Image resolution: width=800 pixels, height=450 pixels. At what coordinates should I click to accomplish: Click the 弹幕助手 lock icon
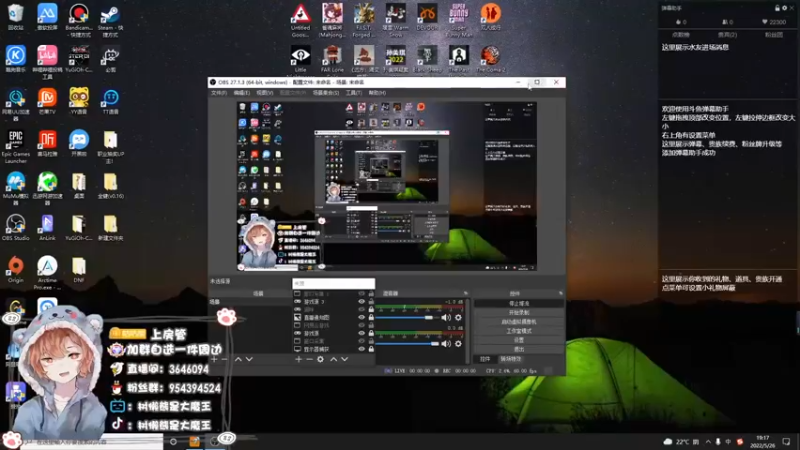tap(777, 8)
